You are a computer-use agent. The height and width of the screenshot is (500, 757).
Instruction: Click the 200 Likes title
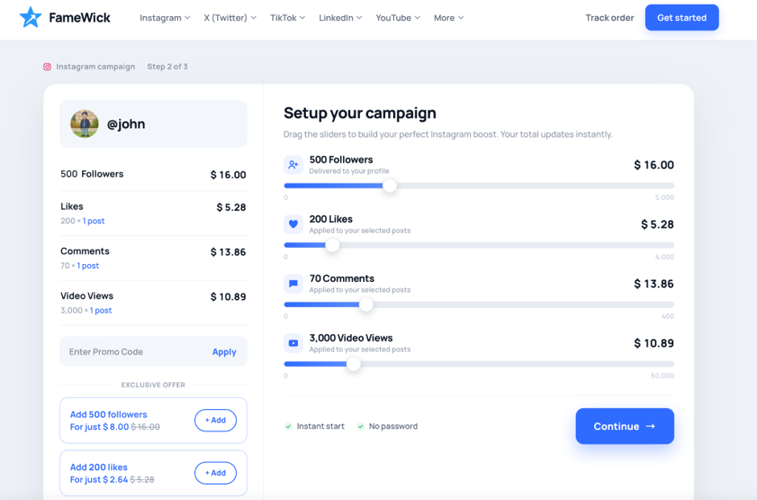[331, 219]
